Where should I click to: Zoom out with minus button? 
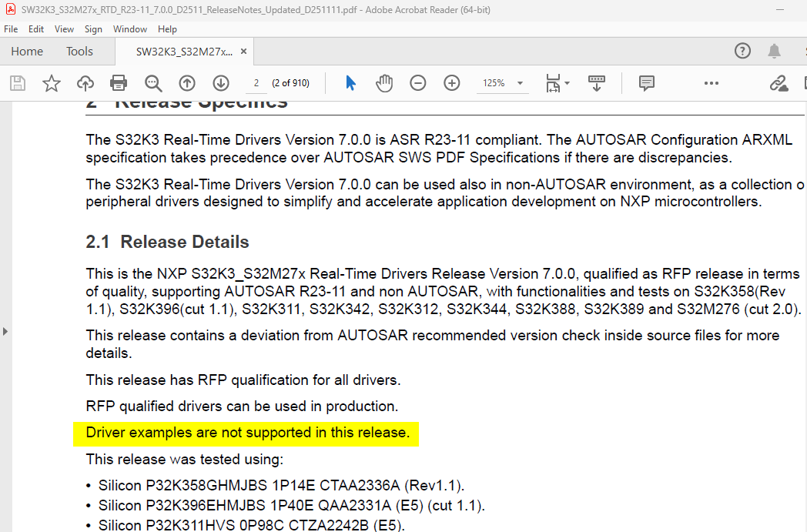[x=418, y=83]
